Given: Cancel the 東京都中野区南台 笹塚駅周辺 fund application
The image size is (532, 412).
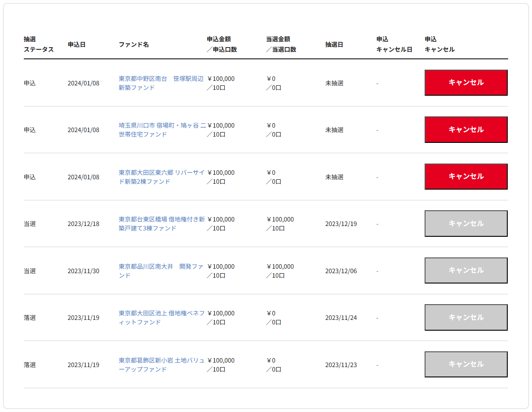Looking at the screenshot, I should (x=466, y=83).
